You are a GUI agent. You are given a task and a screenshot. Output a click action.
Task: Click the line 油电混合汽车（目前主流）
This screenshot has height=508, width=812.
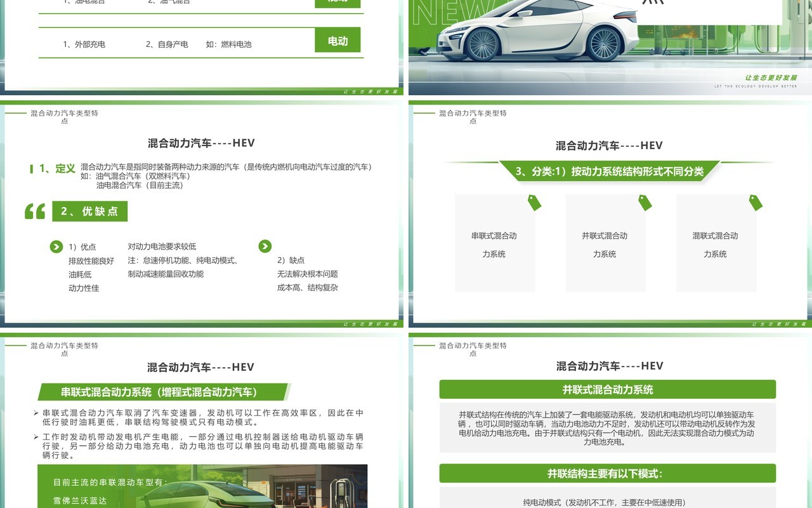point(140,185)
